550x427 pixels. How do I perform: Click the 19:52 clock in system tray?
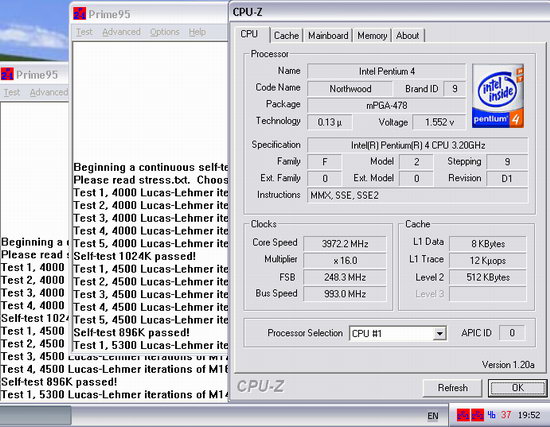[x=529, y=415]
